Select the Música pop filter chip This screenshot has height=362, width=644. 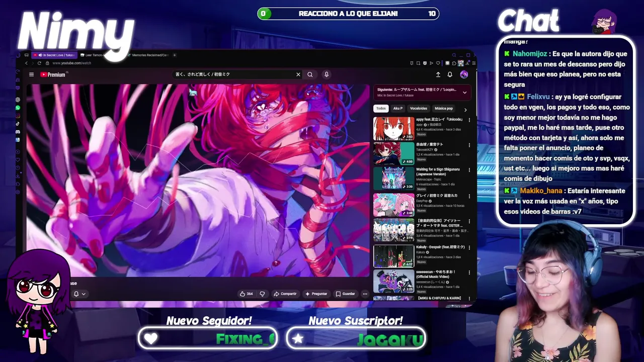[x=444, y=109]
